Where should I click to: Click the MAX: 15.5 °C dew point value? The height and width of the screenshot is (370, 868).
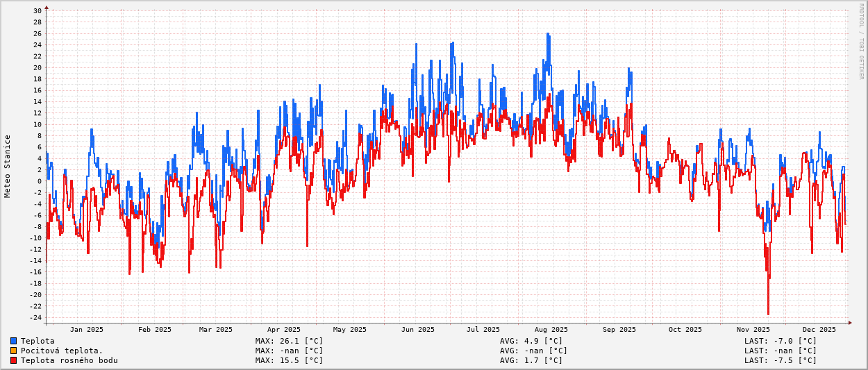289,360
